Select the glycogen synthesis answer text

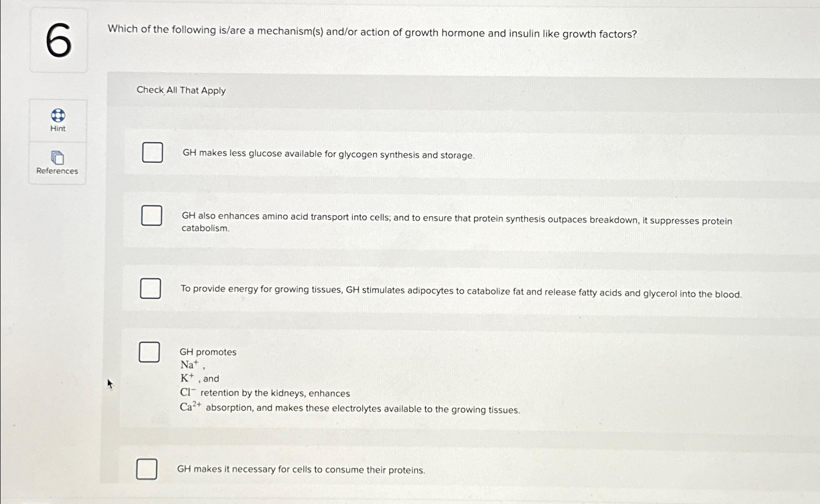328,154
